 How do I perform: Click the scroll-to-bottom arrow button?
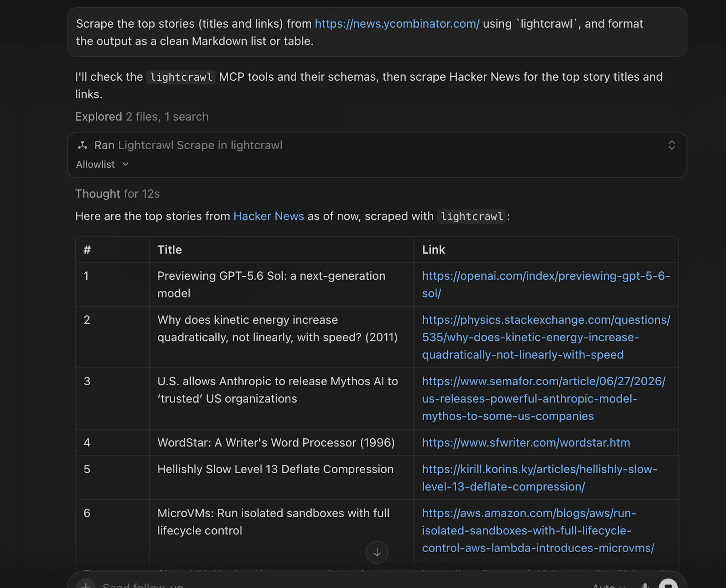point(377,552)
